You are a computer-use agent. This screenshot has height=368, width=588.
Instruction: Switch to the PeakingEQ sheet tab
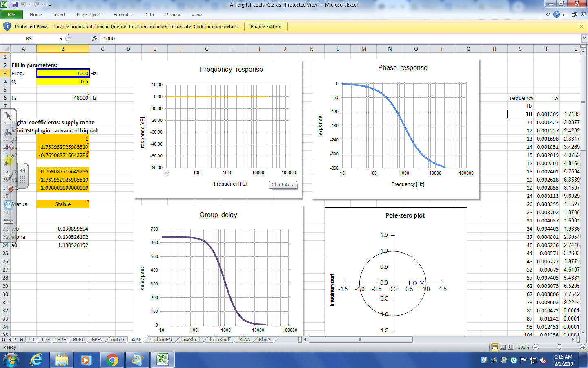160,339
